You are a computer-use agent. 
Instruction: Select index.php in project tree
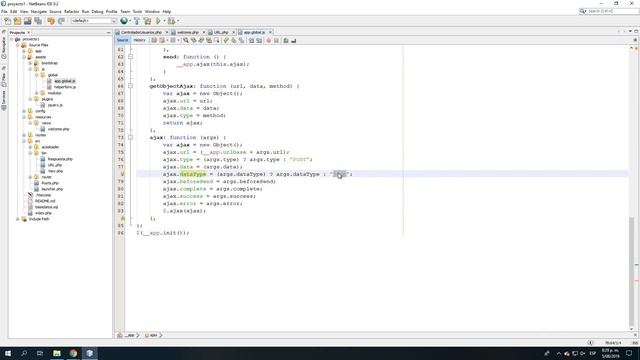point(43,213)
